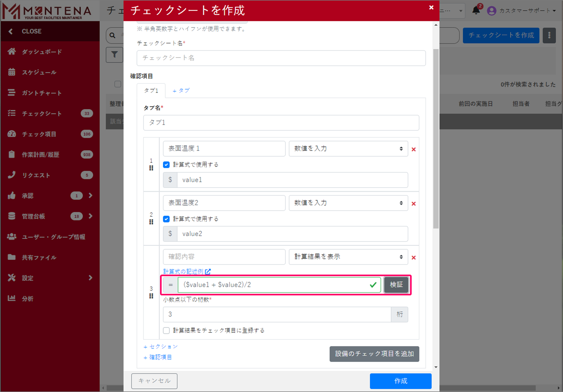Open the 計算結果を表示 type dropdown
The height and width of the screenshot is (392, 563).
tap(348, 257)
